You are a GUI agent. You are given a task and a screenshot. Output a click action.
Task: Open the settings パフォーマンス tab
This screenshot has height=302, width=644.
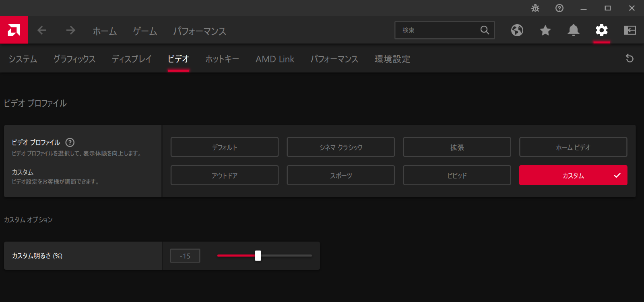[334, 59]
